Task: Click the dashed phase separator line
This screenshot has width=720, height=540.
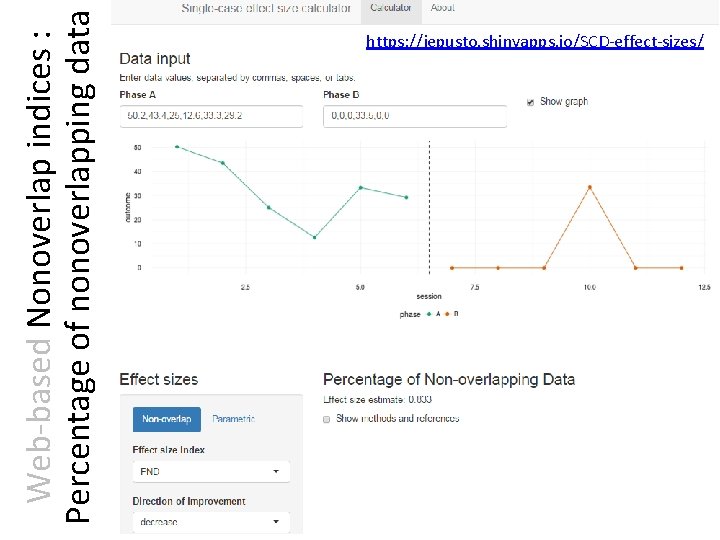Action: coord(429,210)
